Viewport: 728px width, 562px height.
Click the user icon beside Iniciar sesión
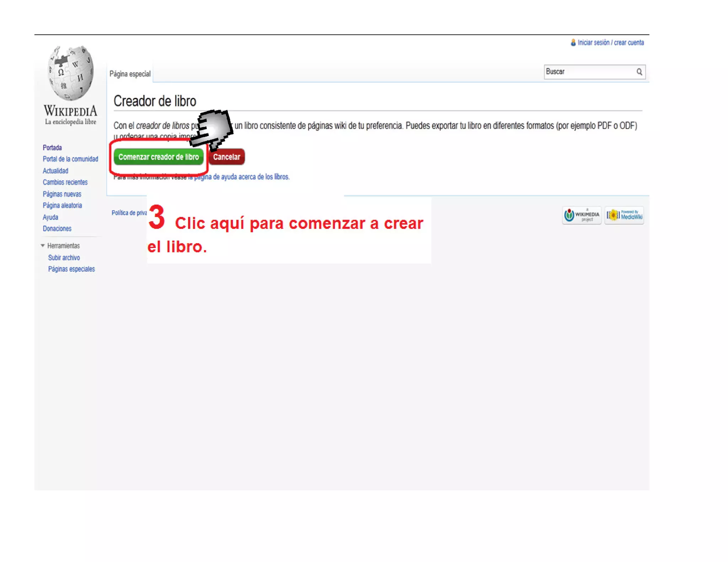573,43
